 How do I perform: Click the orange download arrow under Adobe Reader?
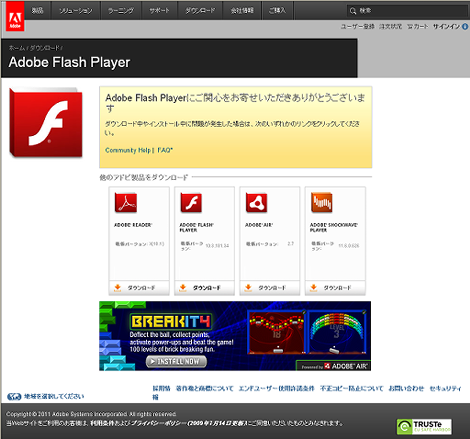click(x=117, y=288)
